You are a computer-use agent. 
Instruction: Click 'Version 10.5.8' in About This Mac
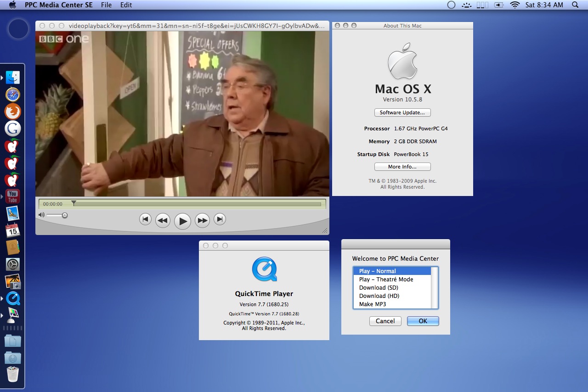(x=402, y=100)
